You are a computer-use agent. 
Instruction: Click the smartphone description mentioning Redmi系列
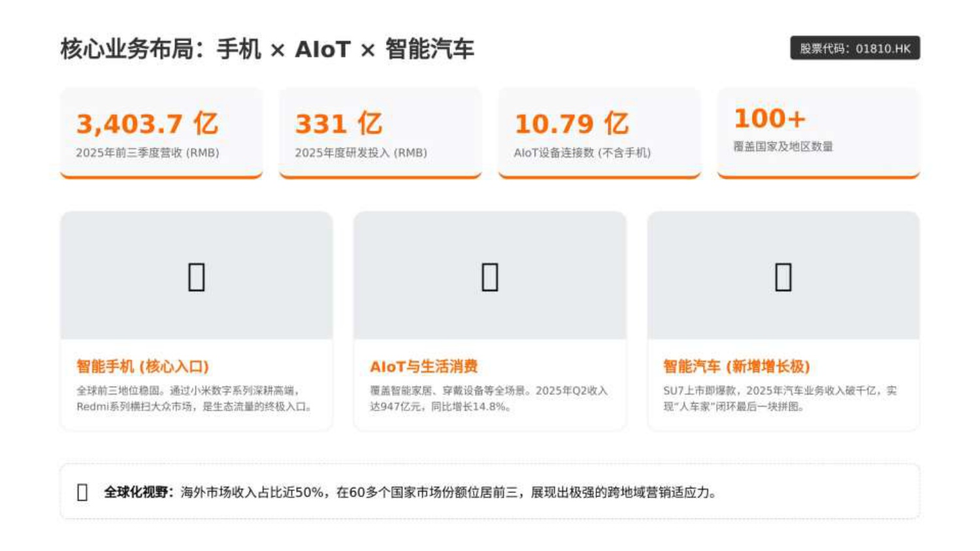[x=195, y=399]
